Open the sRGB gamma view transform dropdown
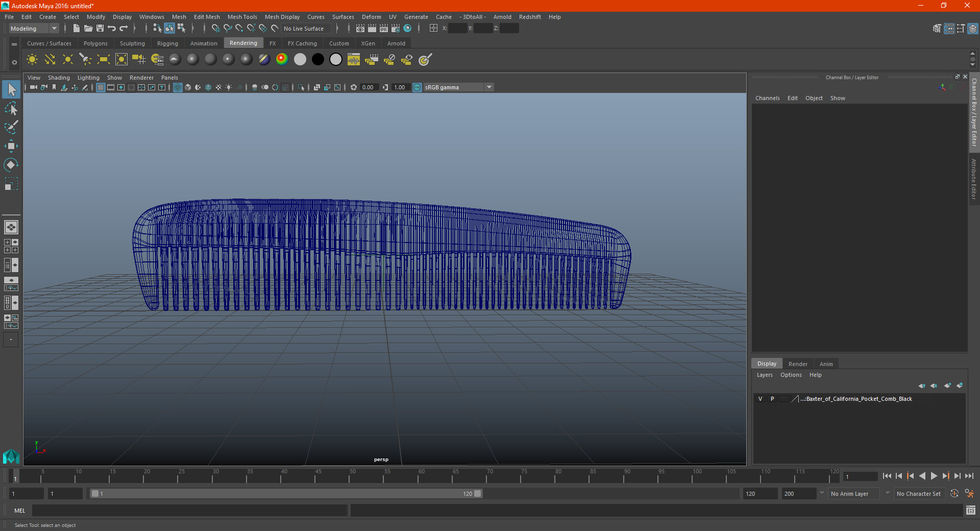The width and height of the screenshot is (980, 531). coord(458,87)
